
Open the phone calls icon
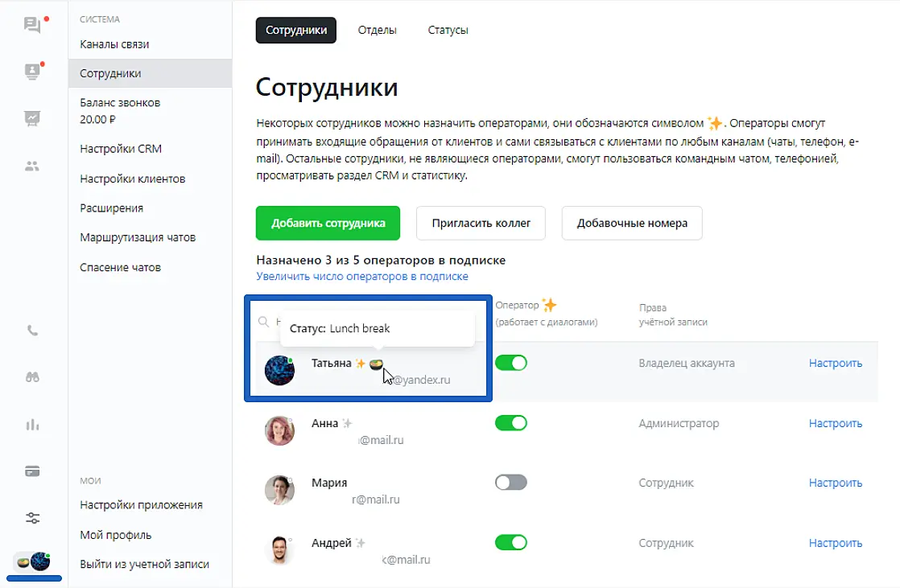32,331
